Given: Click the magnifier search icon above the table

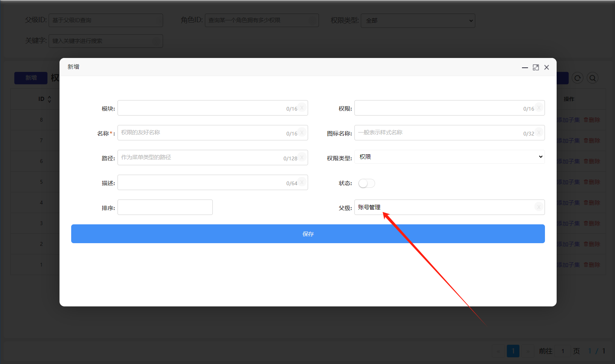Looking at the screenshot, I should pos(592,78).
